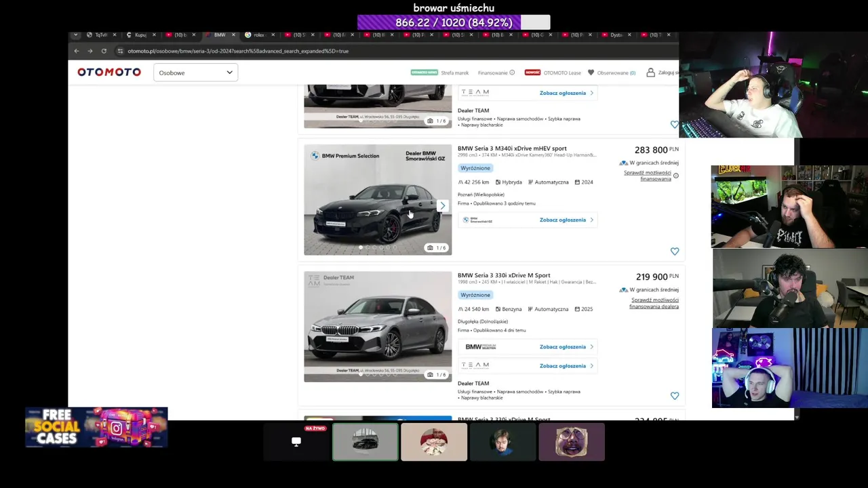Select the car avatar participant tile
Image resolution: width=868 pixels, height=488 pixels.
point(366,442)
